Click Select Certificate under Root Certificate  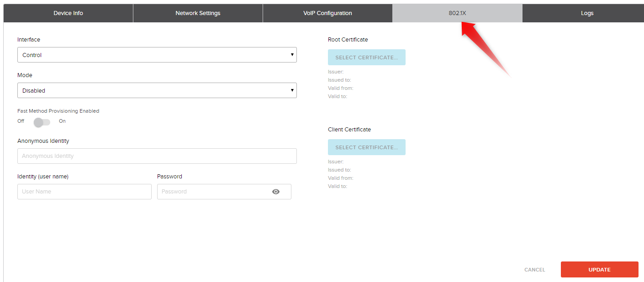(x=366, y=57)
